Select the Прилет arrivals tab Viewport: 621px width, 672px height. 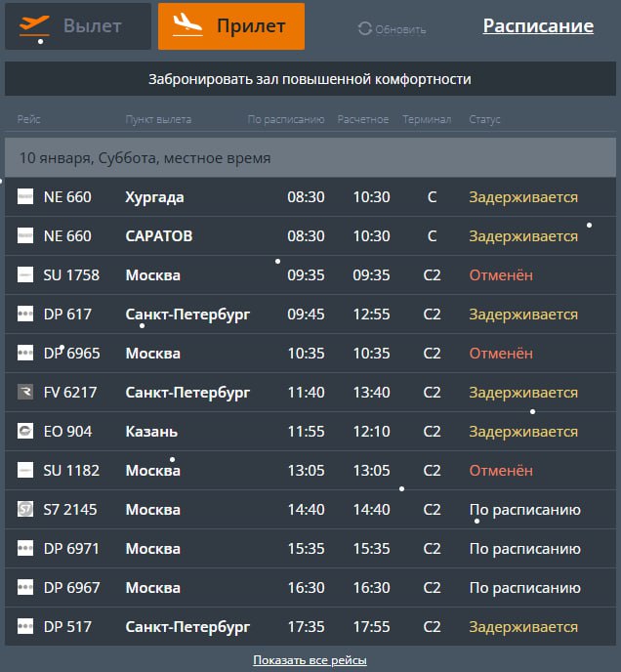(231, 26)
